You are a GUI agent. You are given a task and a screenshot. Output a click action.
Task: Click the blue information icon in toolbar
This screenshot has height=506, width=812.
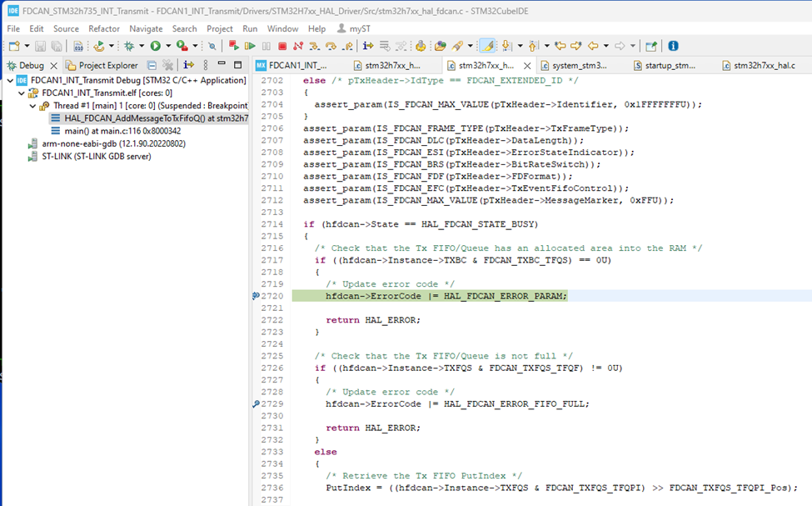click(673, 46)
